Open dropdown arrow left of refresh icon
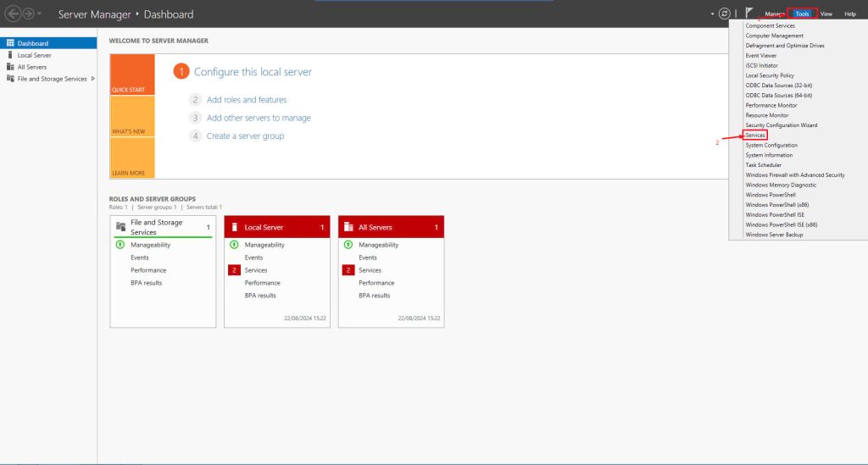Image resolution: width=868 pixels, height=465 pixels. click(x=712, y=14)
